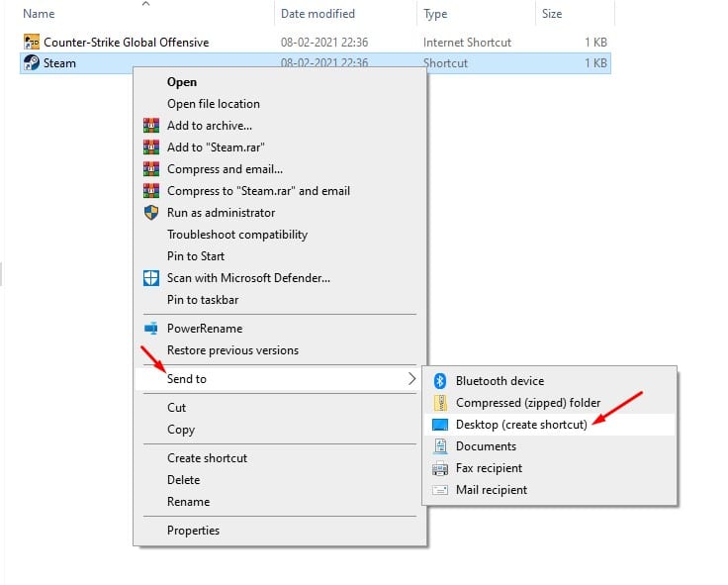Viewport: 728px width, 585px height.
Task: Click the PowerRename icon
Action: 151,329
